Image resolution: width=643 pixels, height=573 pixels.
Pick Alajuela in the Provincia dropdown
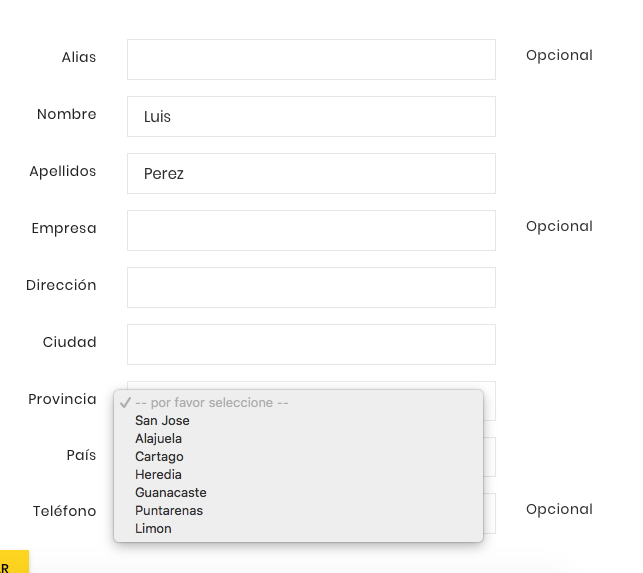[x=158, y=439]
